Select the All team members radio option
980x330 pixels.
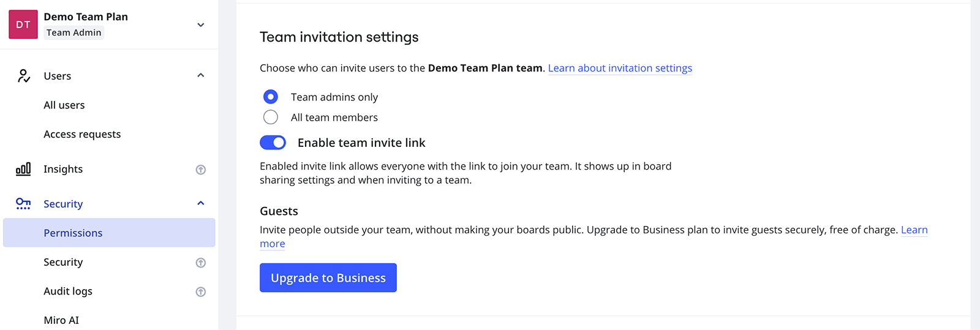[x=271, y=117]
